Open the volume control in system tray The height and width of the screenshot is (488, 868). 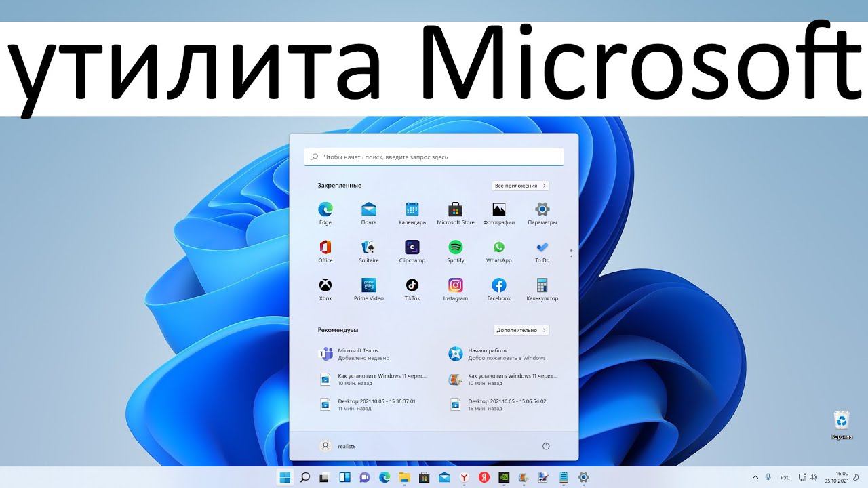814,477
